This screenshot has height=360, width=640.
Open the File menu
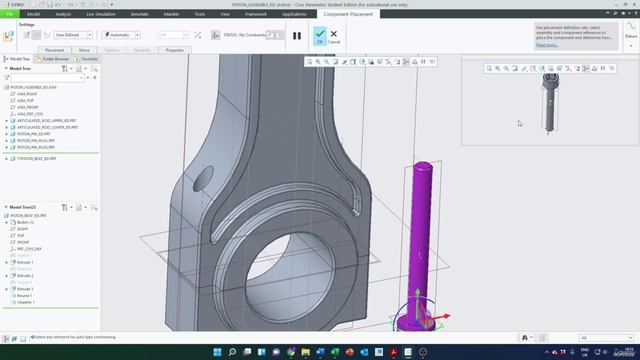[x=9, y=14]
